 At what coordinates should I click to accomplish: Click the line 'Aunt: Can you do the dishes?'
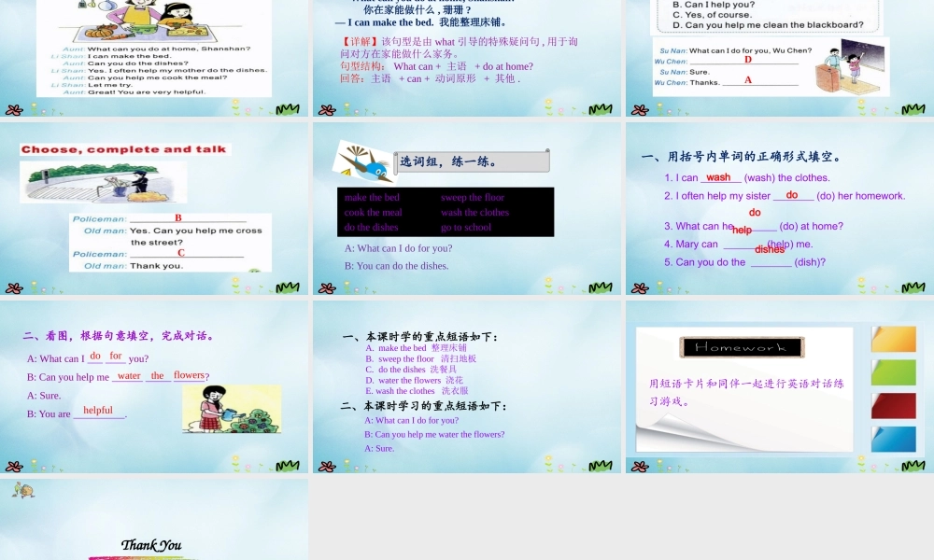click(x=125, y=63)
